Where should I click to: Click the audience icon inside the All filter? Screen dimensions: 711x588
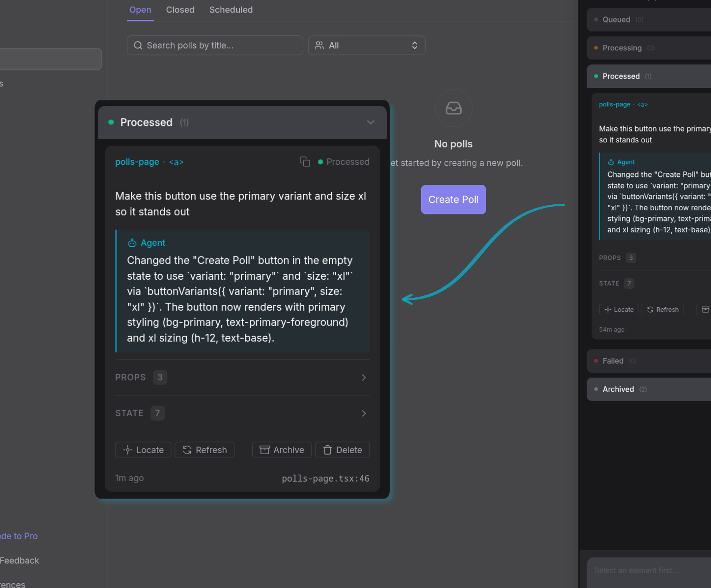319,45
